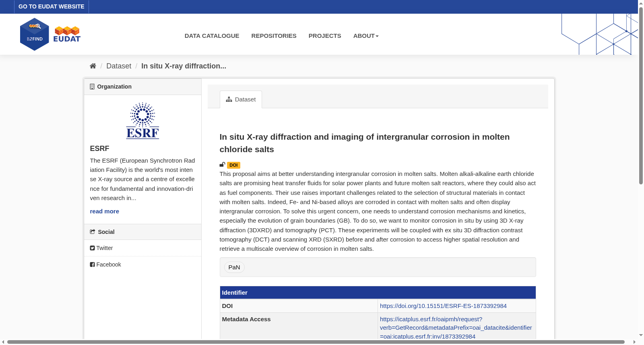
Task: Select the Dataset tab
Action: (241, 99)
